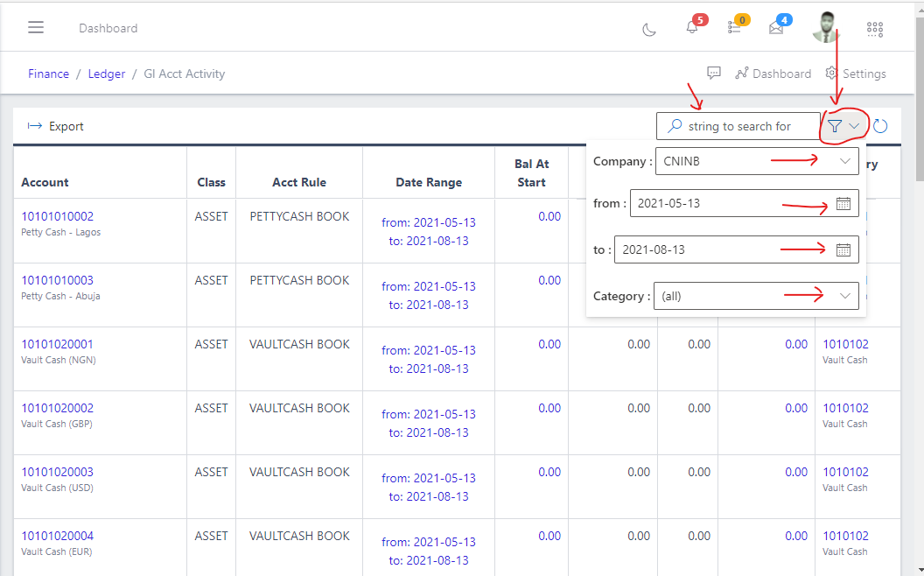Open notifications via the bell icon
Screen dimensions: 924x576
690,27
